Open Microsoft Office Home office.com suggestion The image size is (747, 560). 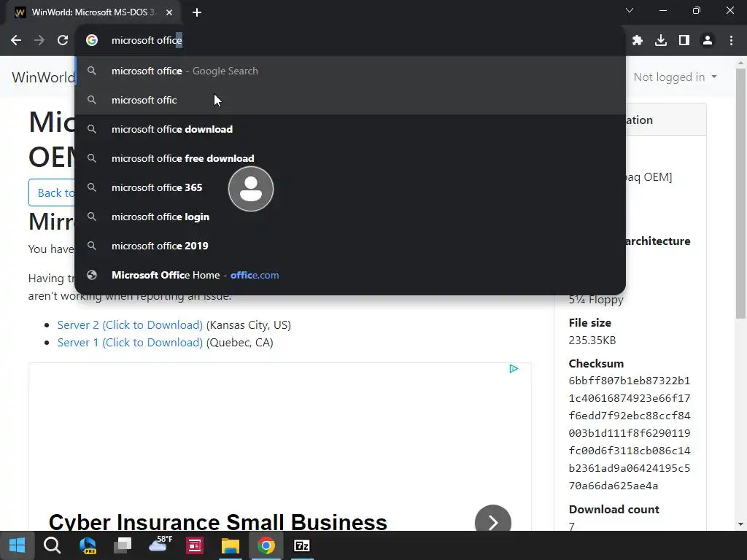pyautogui.click(x=350, y=275)
